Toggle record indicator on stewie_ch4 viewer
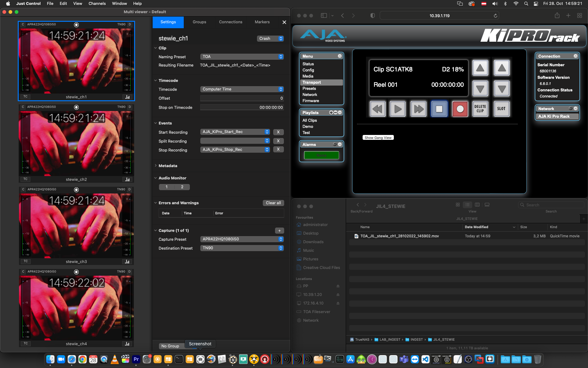The width and height of the screenshot is (588, 368). click(x=77, y=272)
